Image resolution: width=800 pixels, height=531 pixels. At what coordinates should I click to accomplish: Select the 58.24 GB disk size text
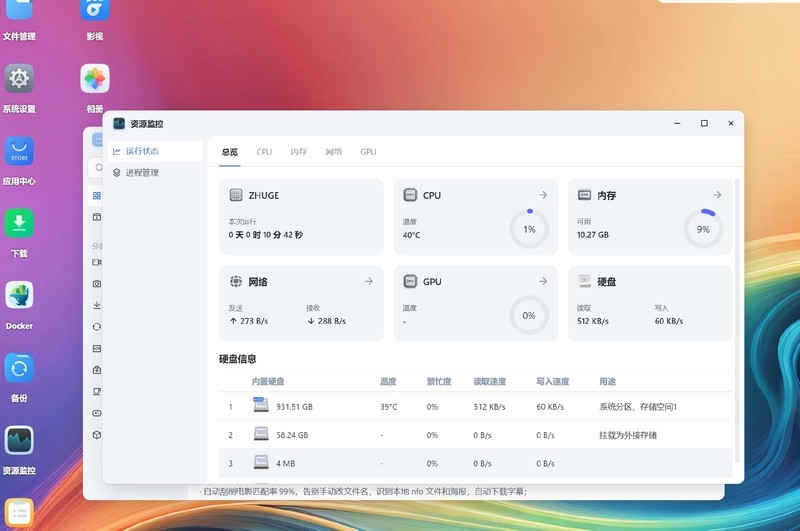point(292,435)
